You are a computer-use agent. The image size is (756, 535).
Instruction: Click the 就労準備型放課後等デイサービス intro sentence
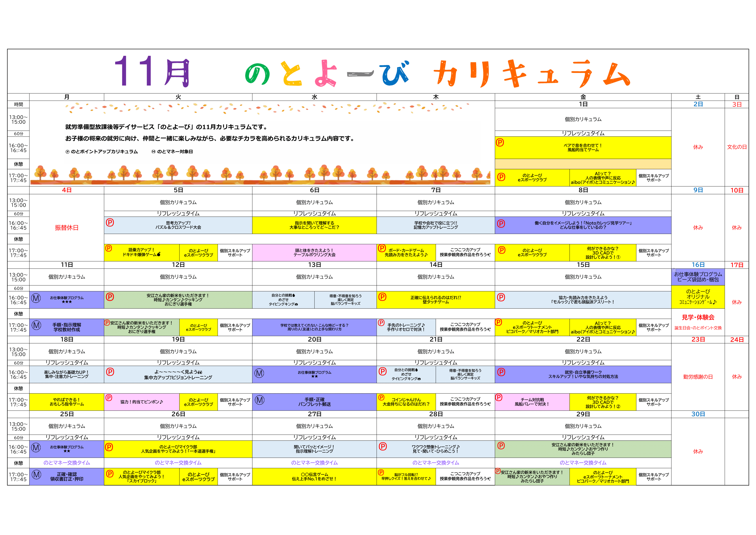166,127
